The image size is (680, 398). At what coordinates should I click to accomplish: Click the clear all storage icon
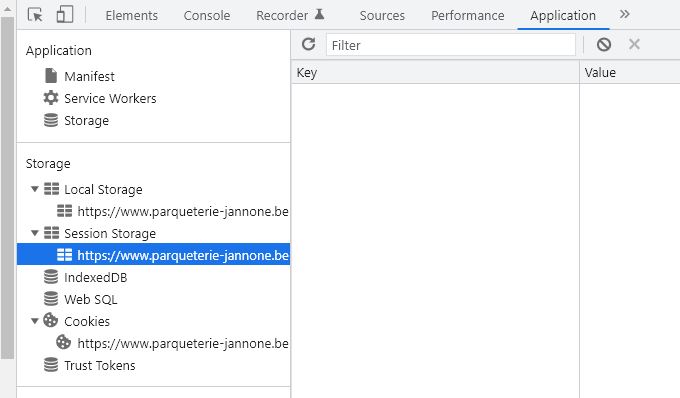pyautogui.click(x=604, y=44)
